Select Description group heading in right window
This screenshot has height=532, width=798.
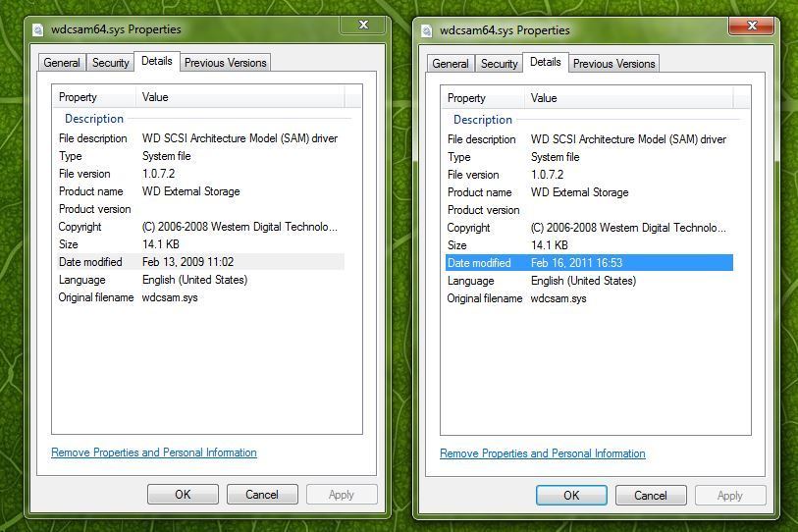[x=483, y=120]
